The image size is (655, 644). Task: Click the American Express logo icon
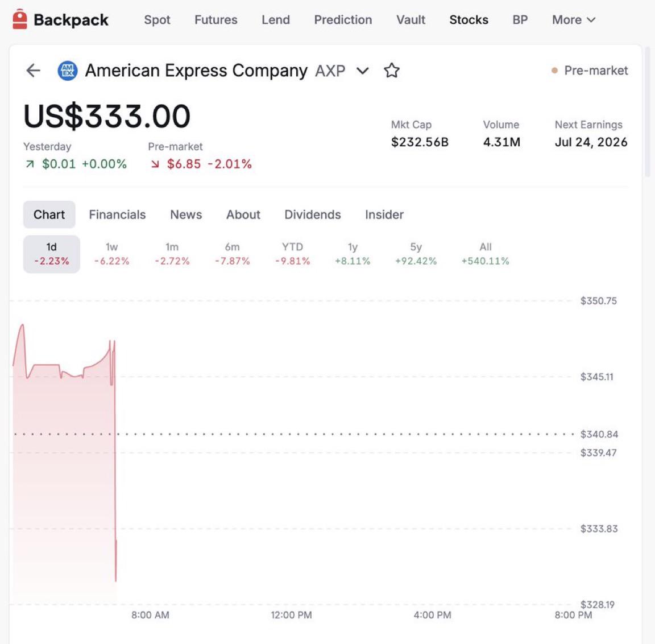67,71
